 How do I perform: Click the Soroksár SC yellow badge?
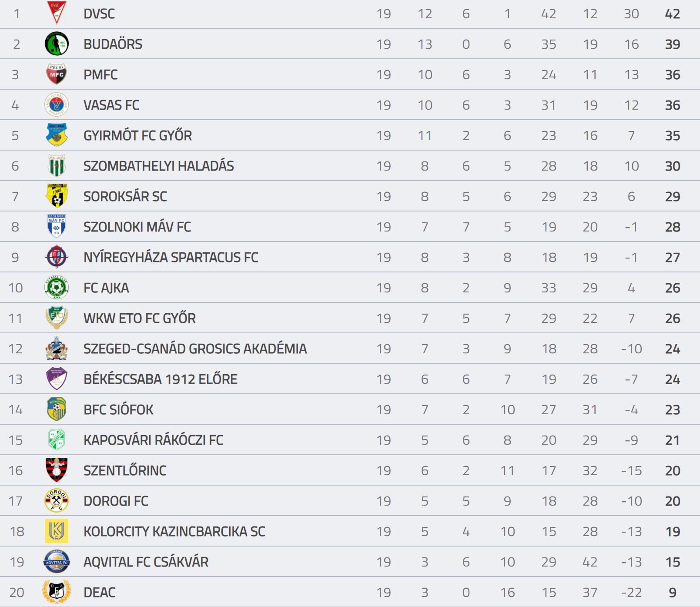point(57,196)
